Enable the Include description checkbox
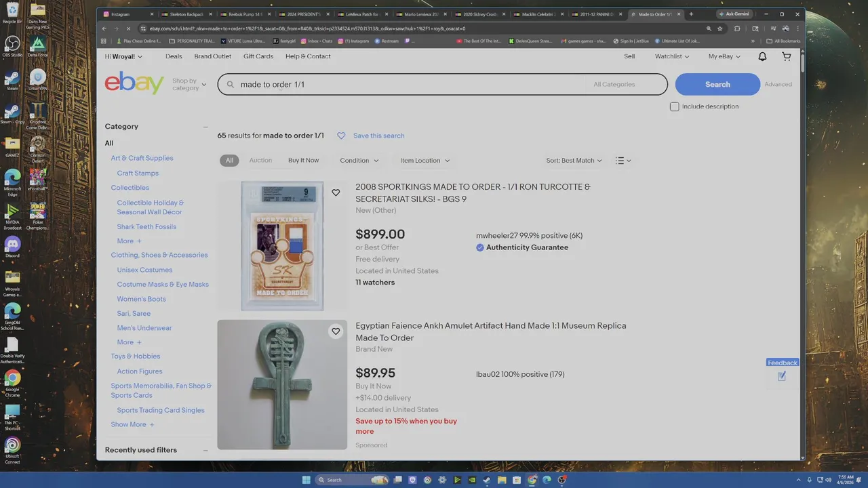The image size is (868, 488). click(674, 106)
